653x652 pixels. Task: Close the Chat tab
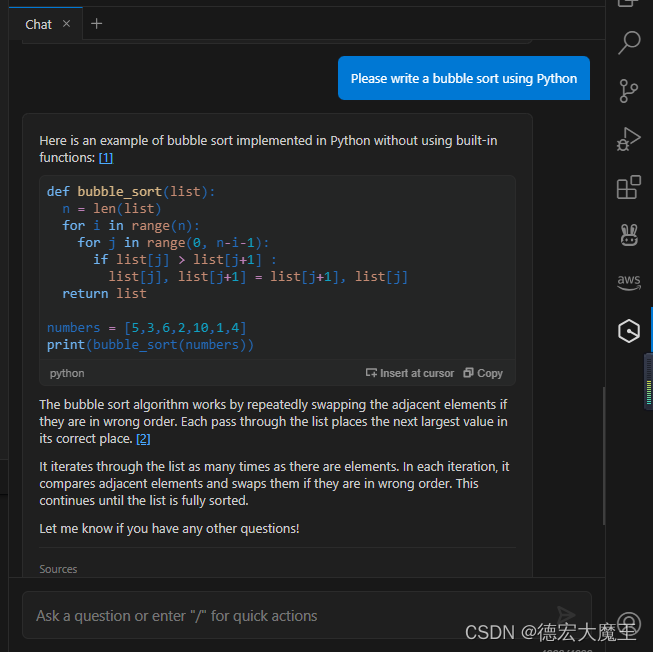point(66,24)
